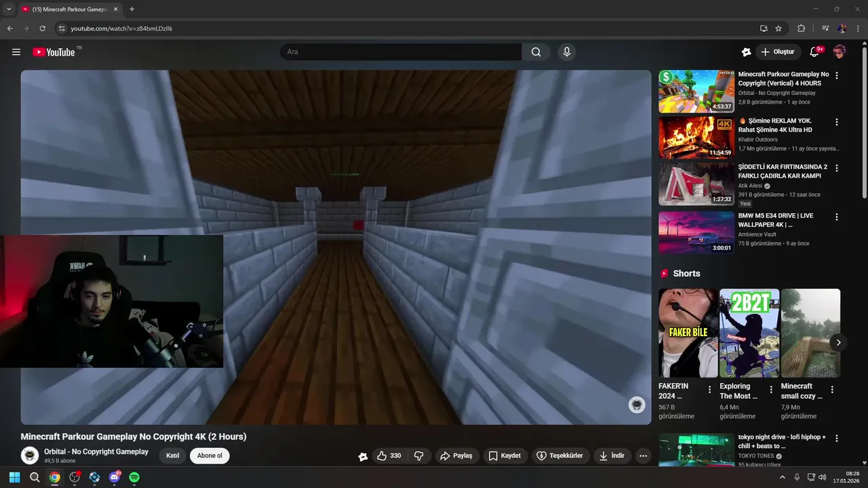This screenshot has width=868, height=488.
Task: Open options for KAR KAMPI video
Action: [837, 168]
